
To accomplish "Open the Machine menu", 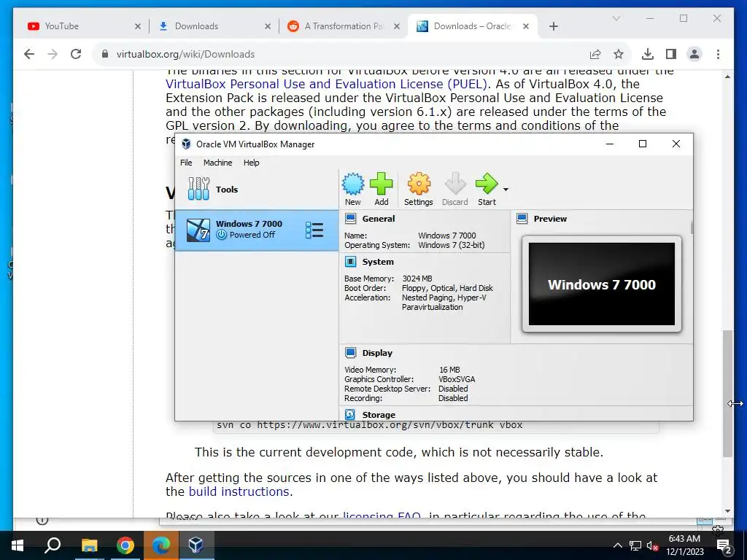I will point(217,163).
